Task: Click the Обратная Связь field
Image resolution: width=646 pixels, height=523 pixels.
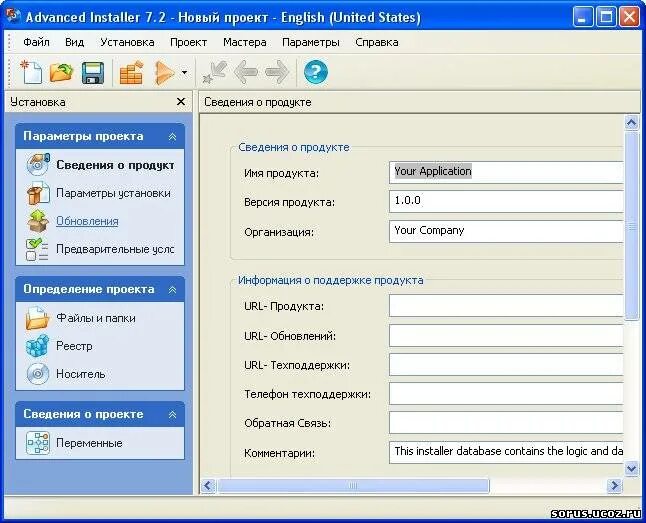Action: click(506, 422)
